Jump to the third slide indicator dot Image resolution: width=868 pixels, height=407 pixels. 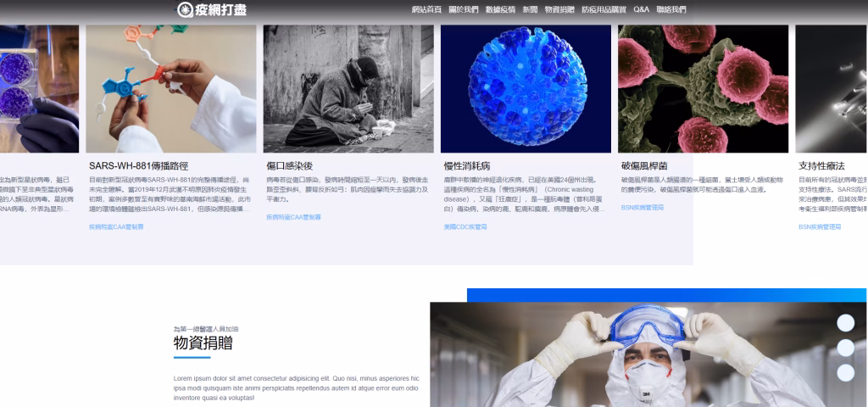pos(845,373)
